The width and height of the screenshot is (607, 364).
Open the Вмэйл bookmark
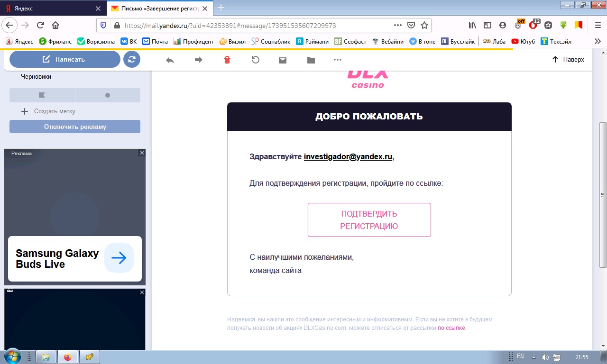232,41
